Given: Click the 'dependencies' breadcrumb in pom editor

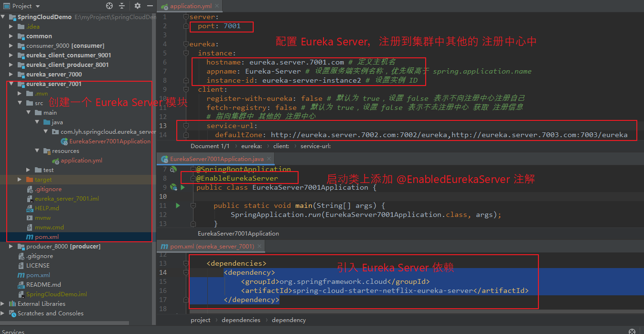Looking at the screenshot, I should 241,320.
